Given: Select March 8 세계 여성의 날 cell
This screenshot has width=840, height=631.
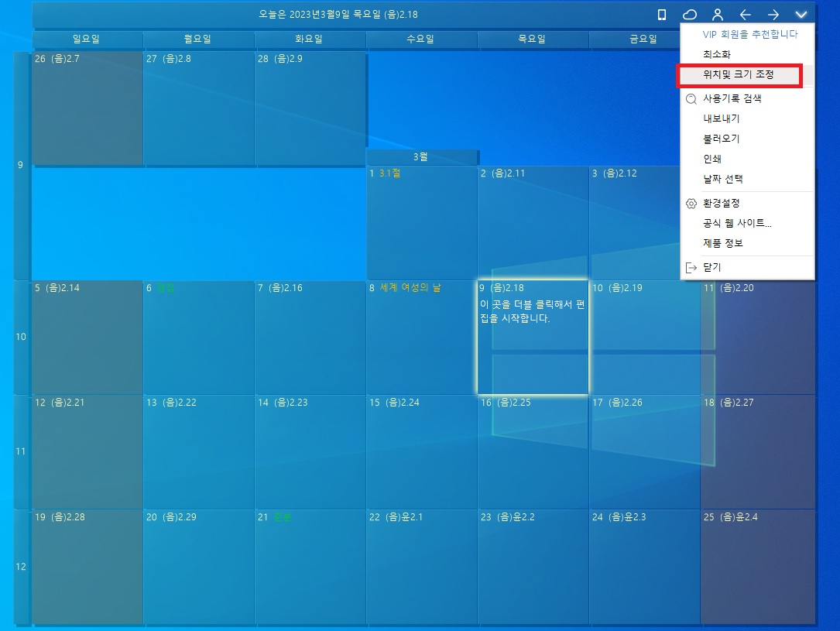Looking at the screenshot, I should [422, 338].
